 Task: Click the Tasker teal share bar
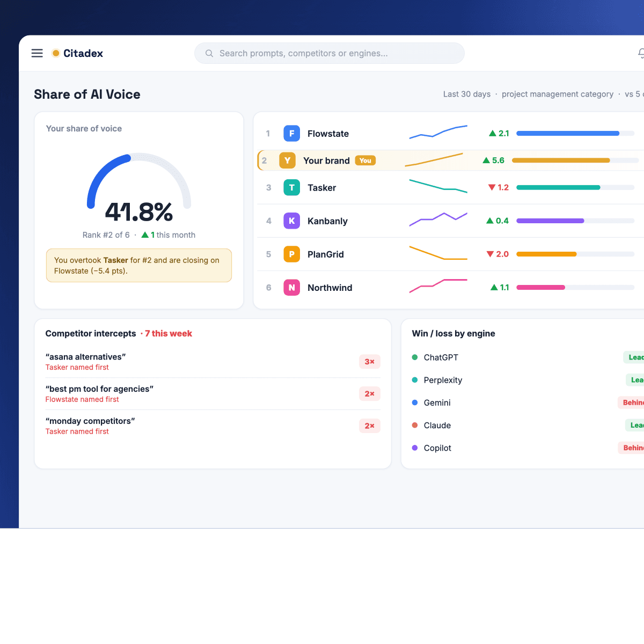[558, 187]
